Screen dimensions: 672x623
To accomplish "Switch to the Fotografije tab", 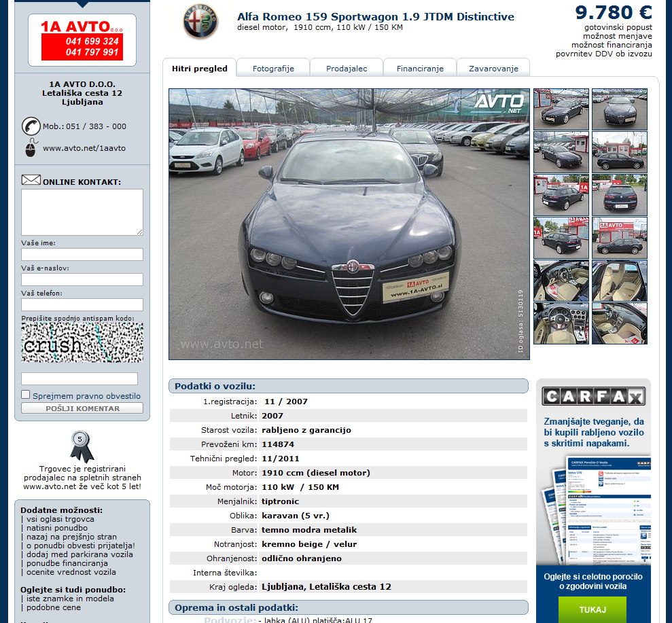I will pos(273,68).
